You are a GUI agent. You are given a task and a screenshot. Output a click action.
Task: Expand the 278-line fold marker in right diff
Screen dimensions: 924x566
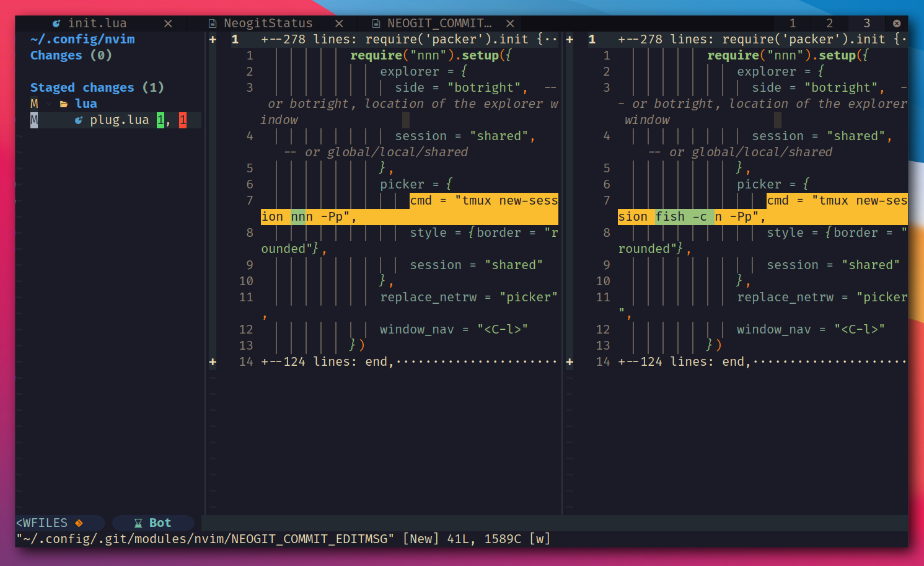point(570,40)
